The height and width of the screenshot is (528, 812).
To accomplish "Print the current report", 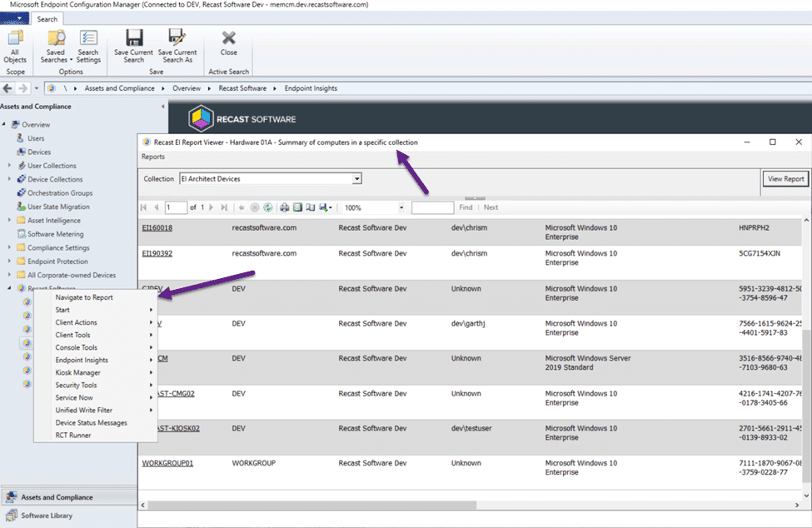I will [284, 207].
